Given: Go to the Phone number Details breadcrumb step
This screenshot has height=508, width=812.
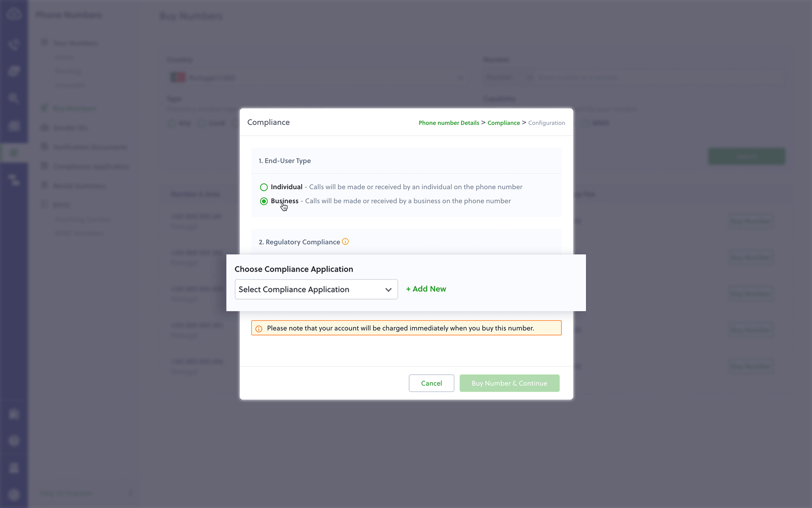Looking at the screenshot, I should coord(449,123).
